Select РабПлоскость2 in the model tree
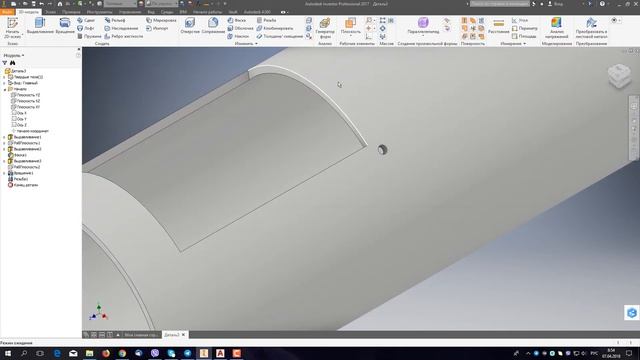Screen dimensions: 640x360 click(x=24, y=167)
